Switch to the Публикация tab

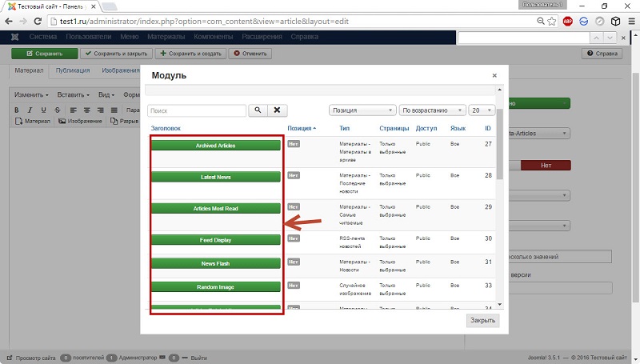(73, 70)
